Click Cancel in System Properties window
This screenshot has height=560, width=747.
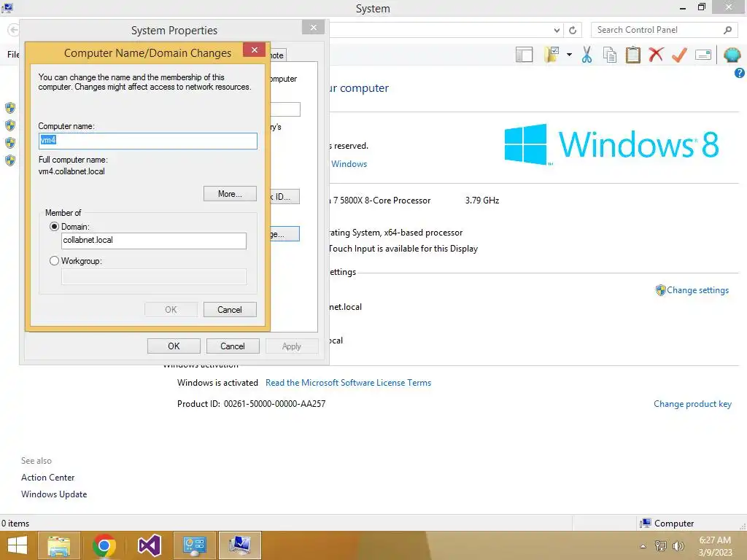click(x=233, y=346)
